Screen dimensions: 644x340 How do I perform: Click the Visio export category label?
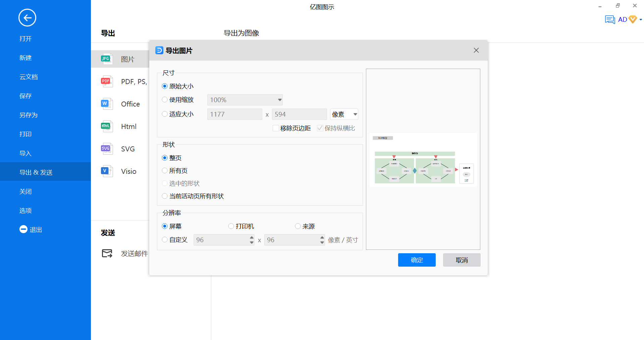pos(129,172)
